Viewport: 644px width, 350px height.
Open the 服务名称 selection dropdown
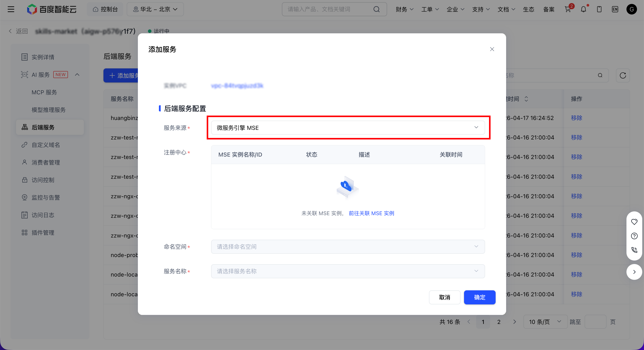(x=348, y=271)
